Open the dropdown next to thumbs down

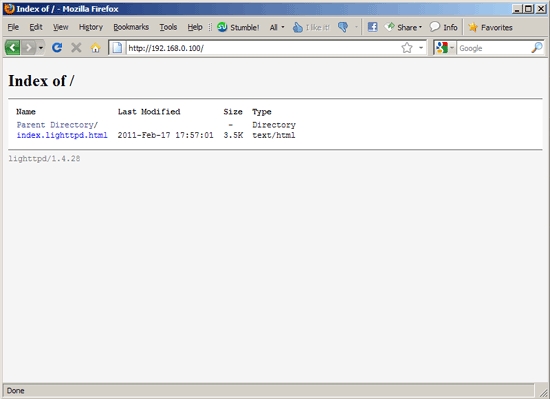pyautogui.click(x=356, y=27)
